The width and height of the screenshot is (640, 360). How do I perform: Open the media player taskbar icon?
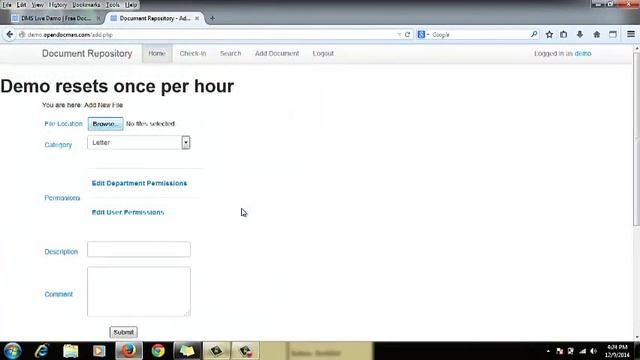coord(99,351)
